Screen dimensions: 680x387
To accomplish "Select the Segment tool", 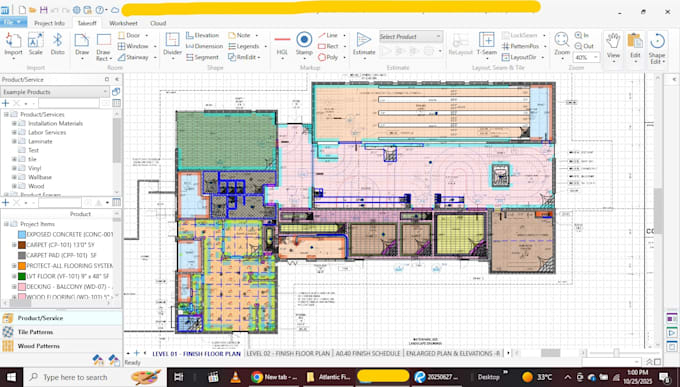I will (x=203, y=57).
